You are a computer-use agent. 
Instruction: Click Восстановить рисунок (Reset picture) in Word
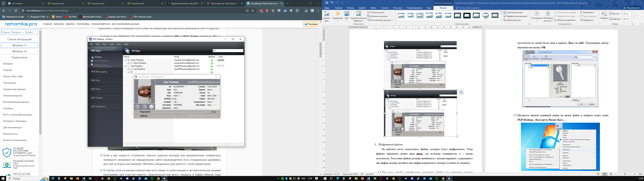[380, 20]
